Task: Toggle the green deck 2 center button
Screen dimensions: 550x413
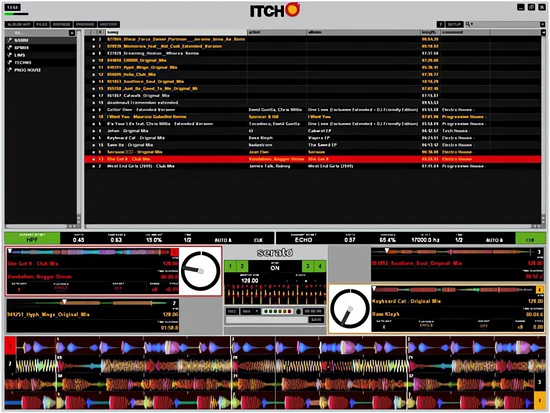Action: [x=242, y=266]
